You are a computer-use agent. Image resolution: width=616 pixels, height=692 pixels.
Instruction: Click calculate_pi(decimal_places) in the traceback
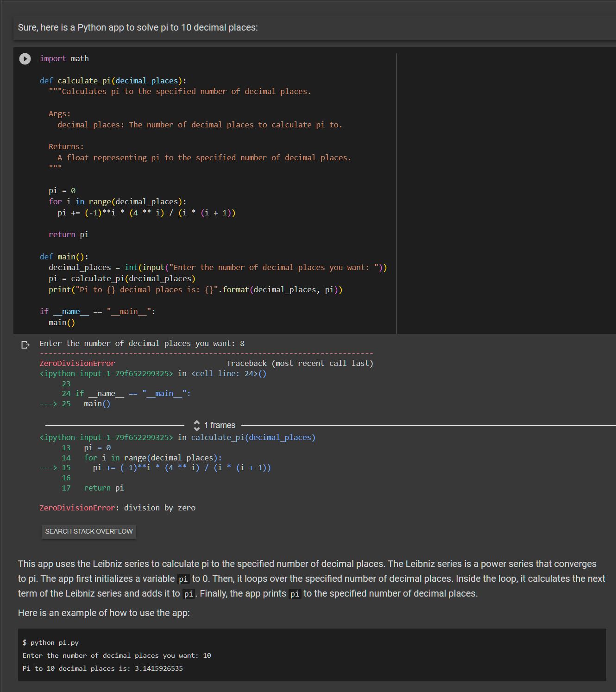tap(253, 437)
